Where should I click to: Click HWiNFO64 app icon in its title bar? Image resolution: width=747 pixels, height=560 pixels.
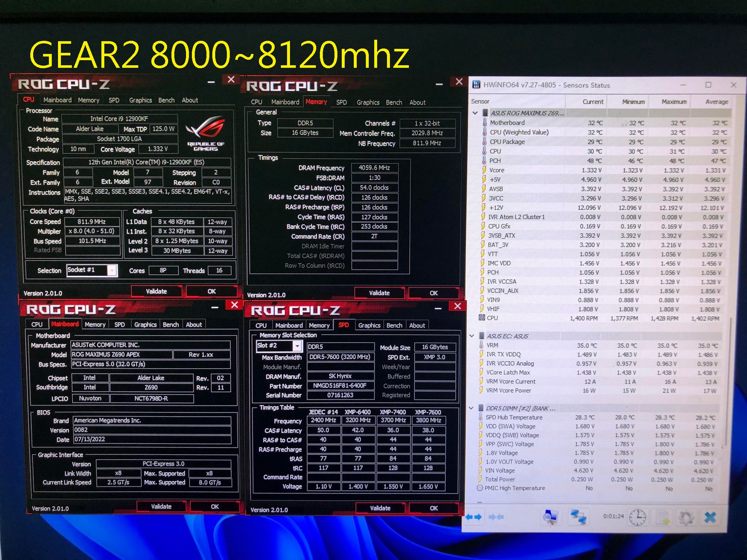pos(476,85)
